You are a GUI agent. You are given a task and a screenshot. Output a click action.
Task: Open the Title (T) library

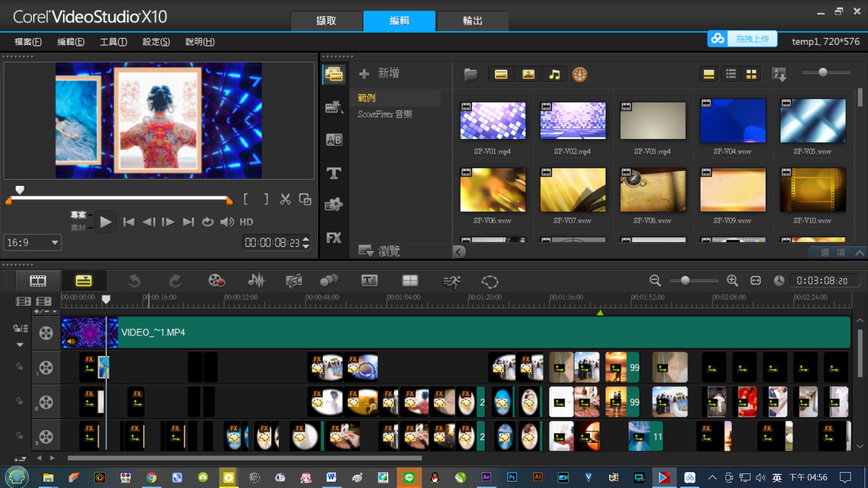coord(334,173)
